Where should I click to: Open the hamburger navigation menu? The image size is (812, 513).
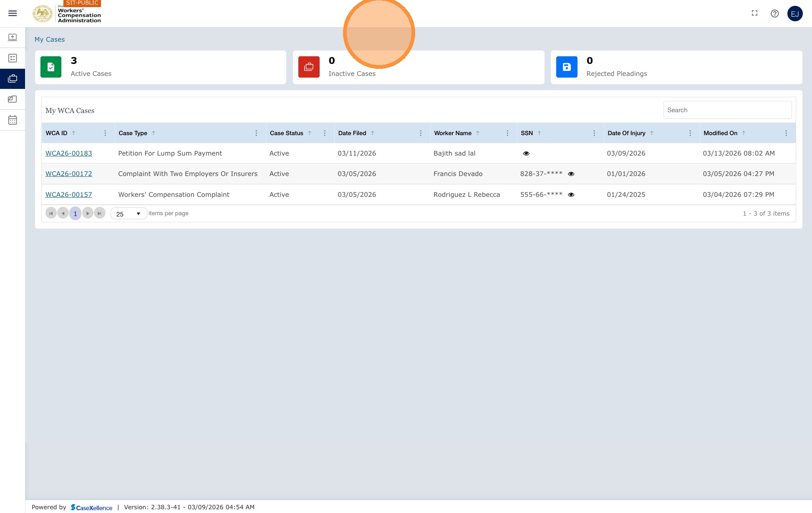click(13, 13)
